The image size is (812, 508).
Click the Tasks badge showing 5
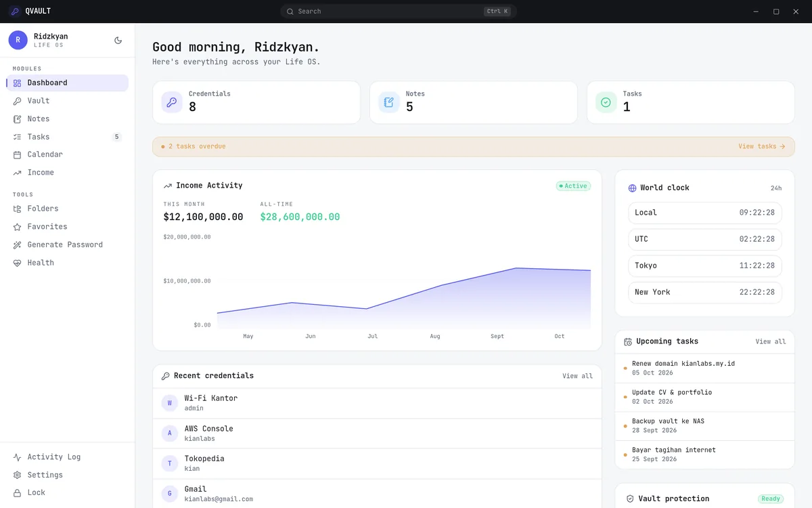pyautogui.click(x=116, y=137)
